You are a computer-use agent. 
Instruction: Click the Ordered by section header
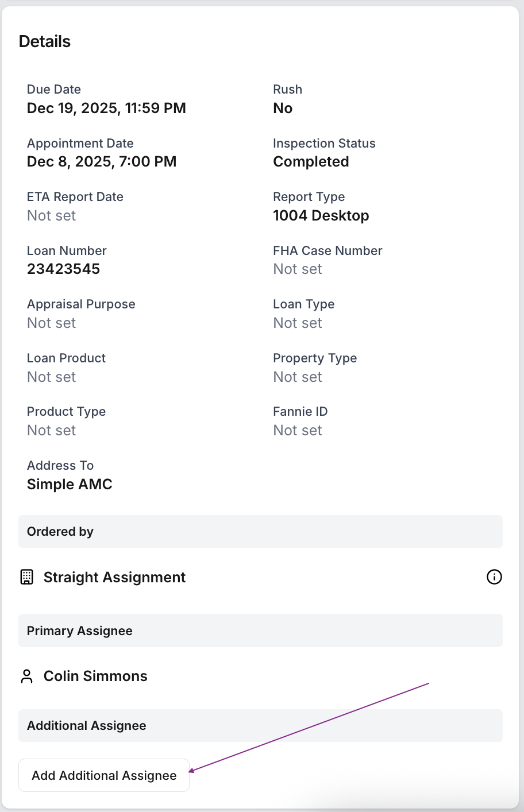(x=60, y=531)
